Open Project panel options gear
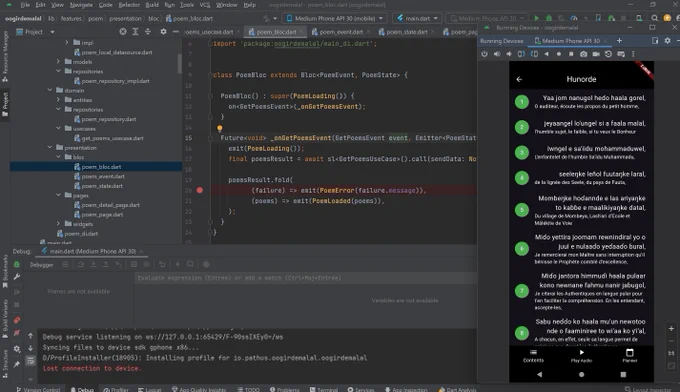 coord(163,32)
